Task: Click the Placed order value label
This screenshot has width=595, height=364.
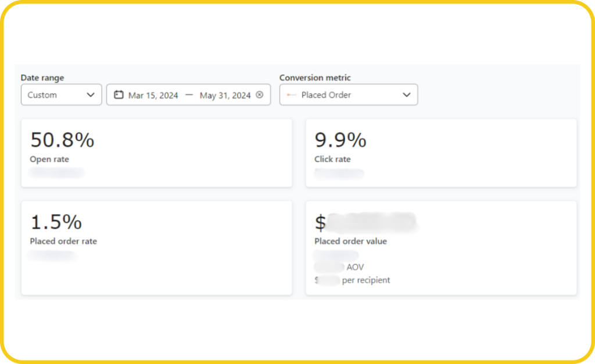Action: [350, 241]
